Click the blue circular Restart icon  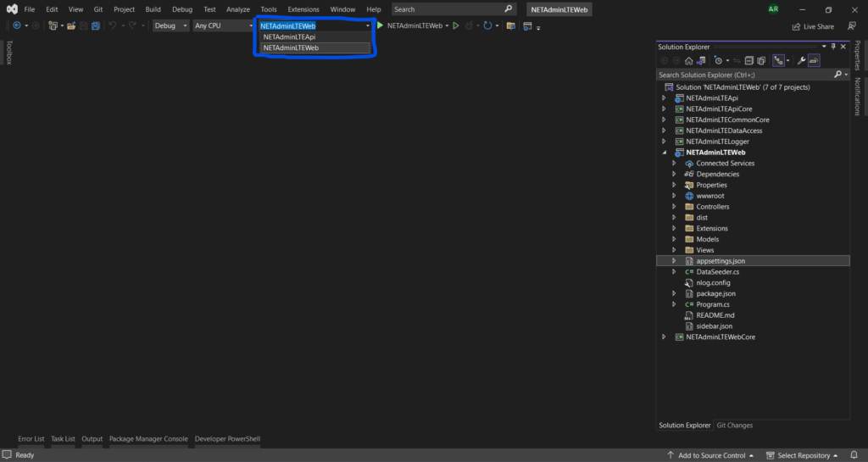click(487, 25)
